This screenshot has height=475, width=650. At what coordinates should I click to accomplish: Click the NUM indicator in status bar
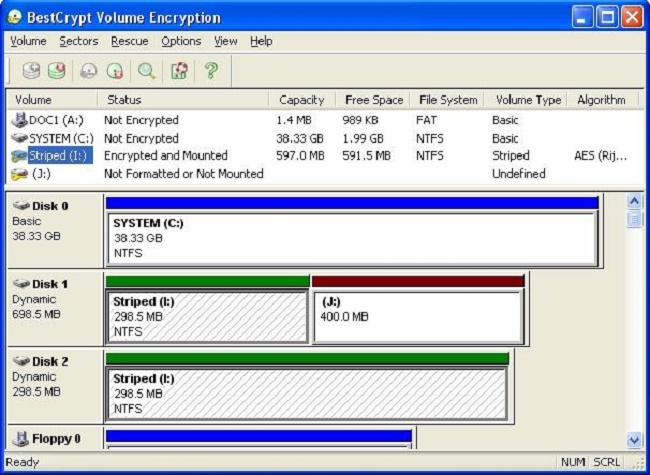coord(573,462)
